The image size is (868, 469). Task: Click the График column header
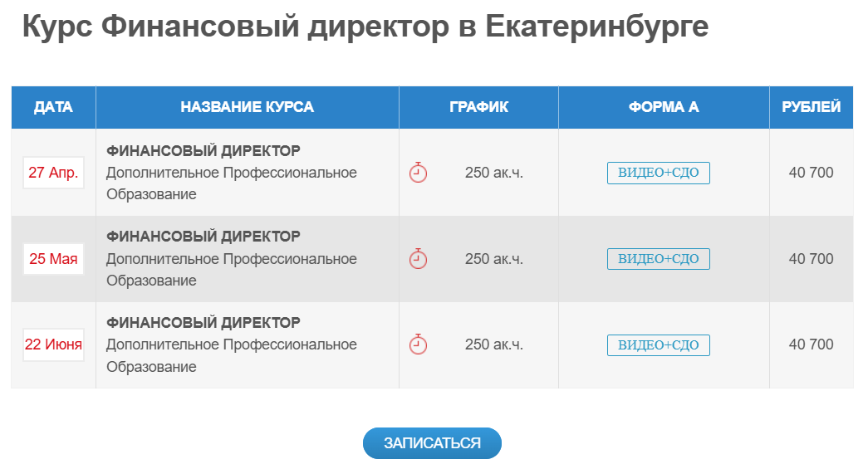pyautogui.click(x=478, y=107)
